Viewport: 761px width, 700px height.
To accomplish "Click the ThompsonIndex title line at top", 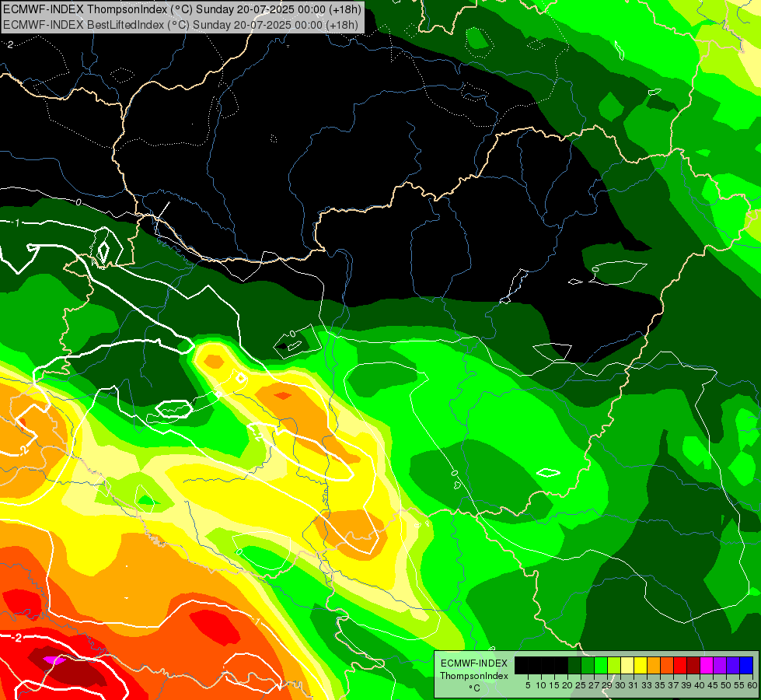I will pyautogui.click(x=181, y=9).
